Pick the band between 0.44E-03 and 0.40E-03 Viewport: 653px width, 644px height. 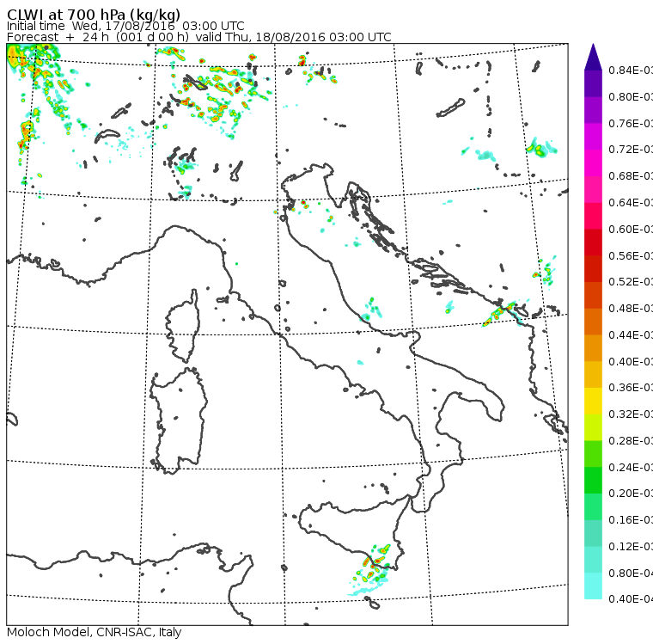[593, 348]
